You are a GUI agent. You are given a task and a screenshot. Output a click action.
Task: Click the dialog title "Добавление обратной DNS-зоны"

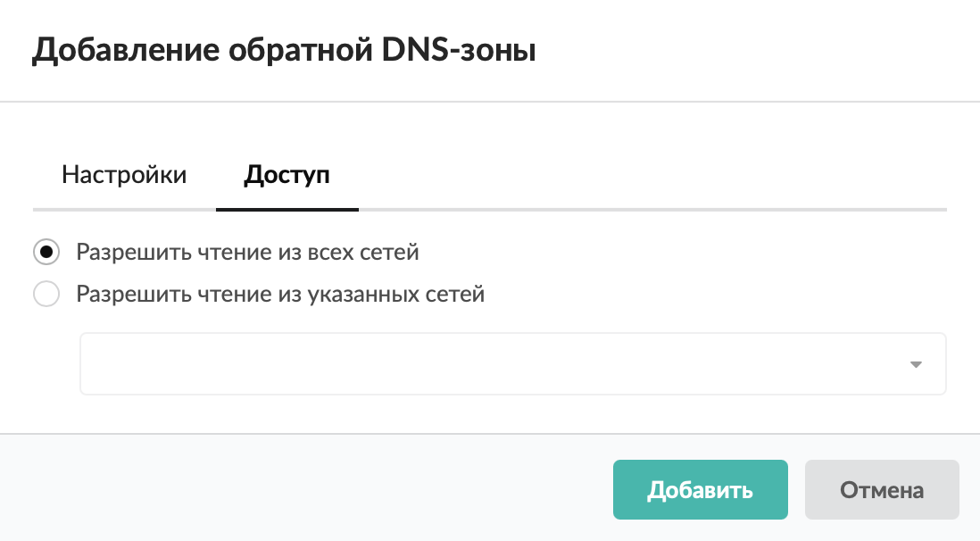coord(284,50)
